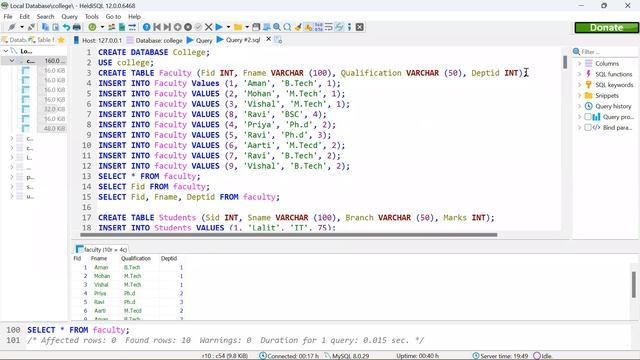Open the File menu
This screenshot has width=640, height=360.
(8, 17)
